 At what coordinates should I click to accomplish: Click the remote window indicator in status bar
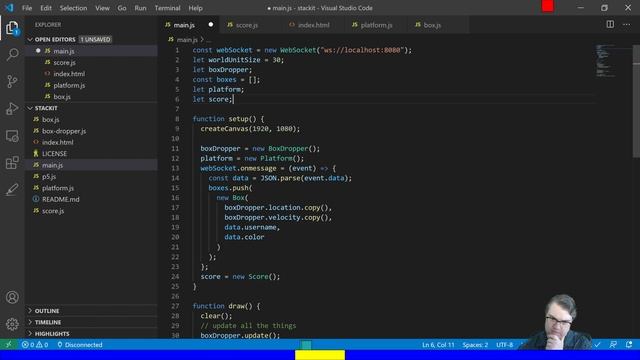[9, 344]
